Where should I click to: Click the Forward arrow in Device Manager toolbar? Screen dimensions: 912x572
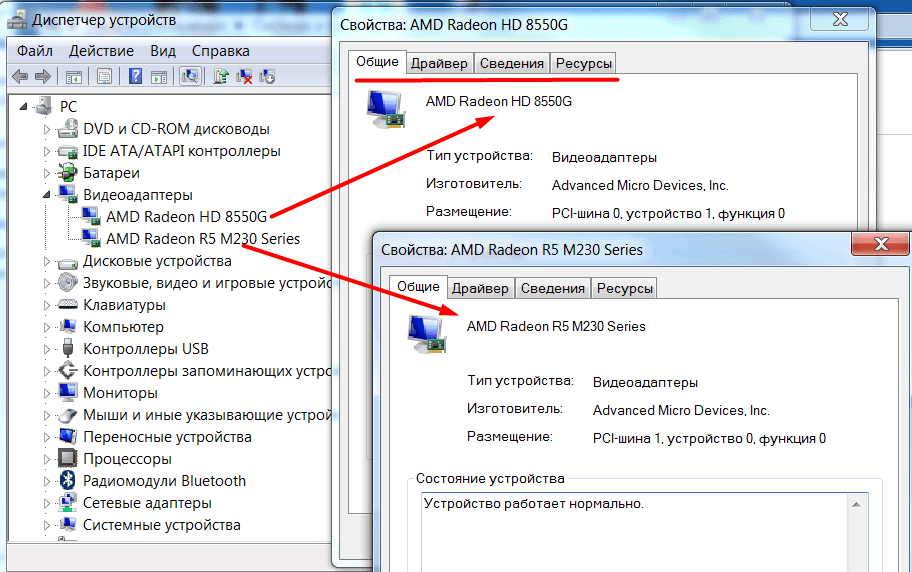(43, 76)
